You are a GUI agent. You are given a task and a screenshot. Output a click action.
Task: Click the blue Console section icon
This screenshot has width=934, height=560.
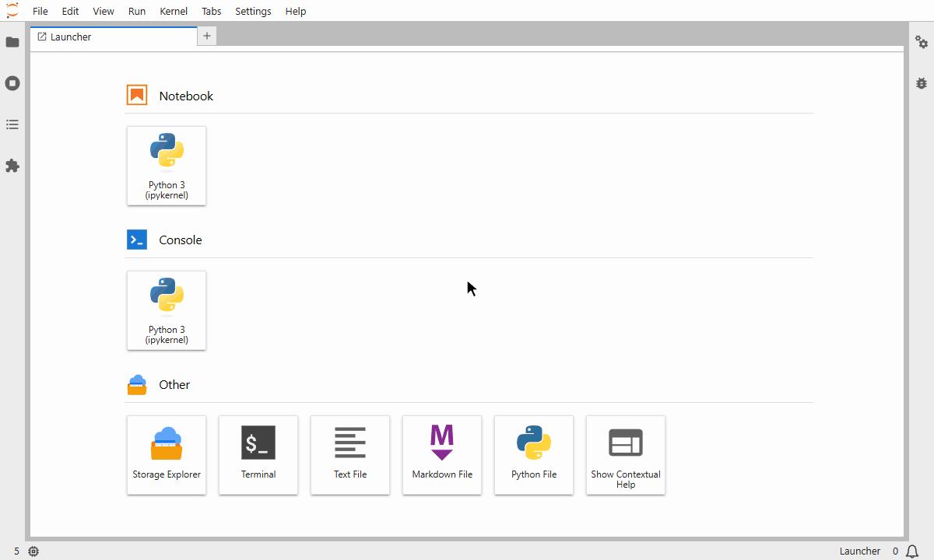coord(137,240)
